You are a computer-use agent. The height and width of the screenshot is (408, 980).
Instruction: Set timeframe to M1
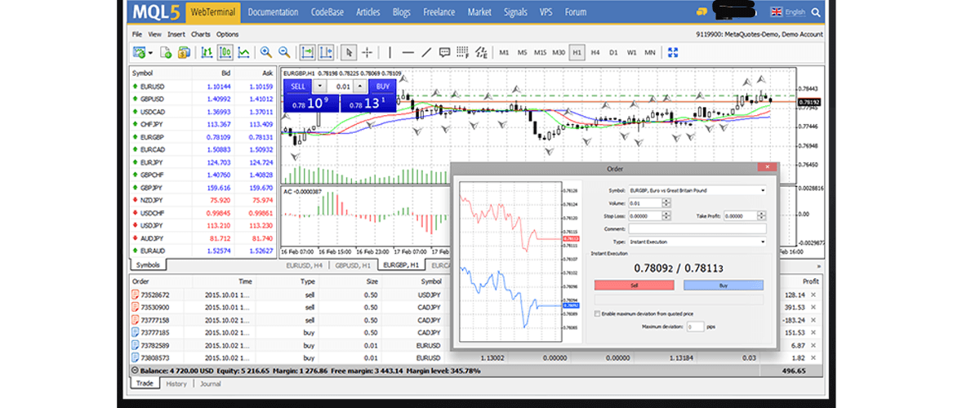pos(504,52)
